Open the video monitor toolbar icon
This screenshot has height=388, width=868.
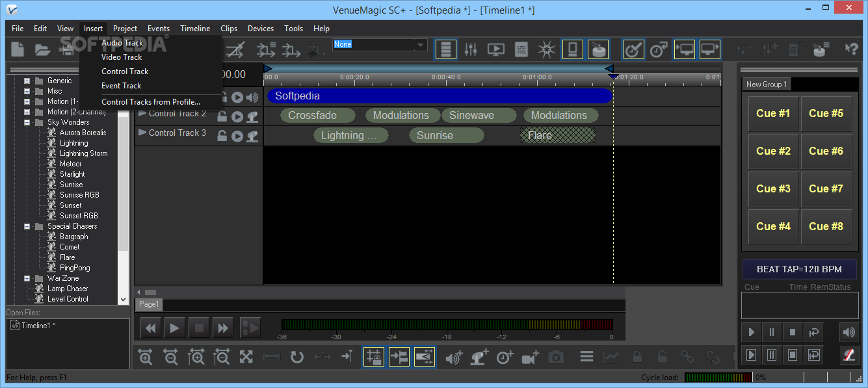coord(495,49)
